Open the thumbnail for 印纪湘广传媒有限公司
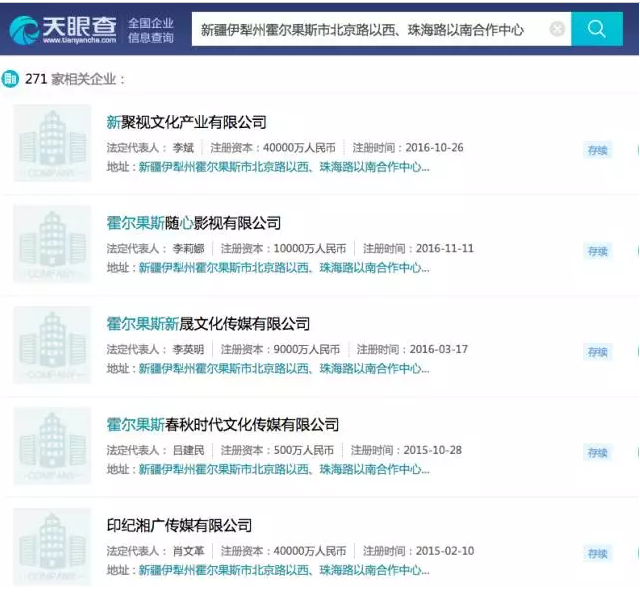Image resolution: width=640 pixels, height=609 pixels. pyautogui.click(x=52, y=547)
